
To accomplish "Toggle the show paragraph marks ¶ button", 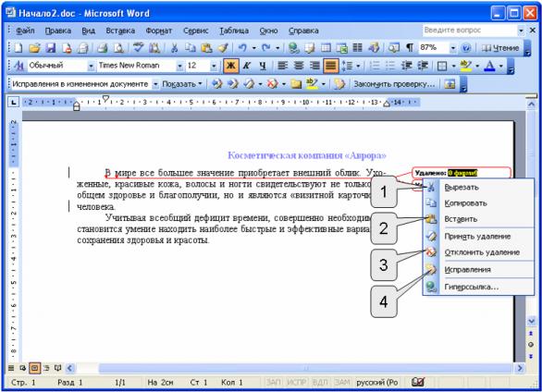I will point(410,48).
